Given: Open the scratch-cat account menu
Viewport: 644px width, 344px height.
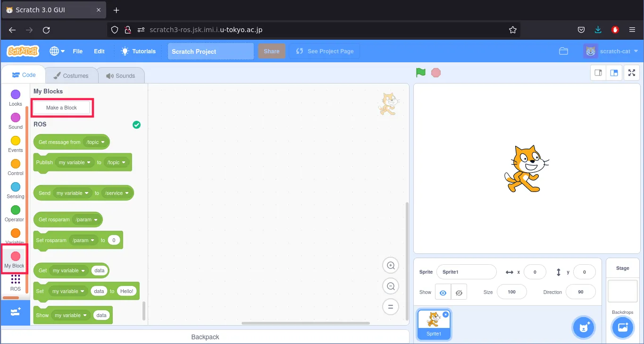Looking at the screenshot, I should coord(611,51).
